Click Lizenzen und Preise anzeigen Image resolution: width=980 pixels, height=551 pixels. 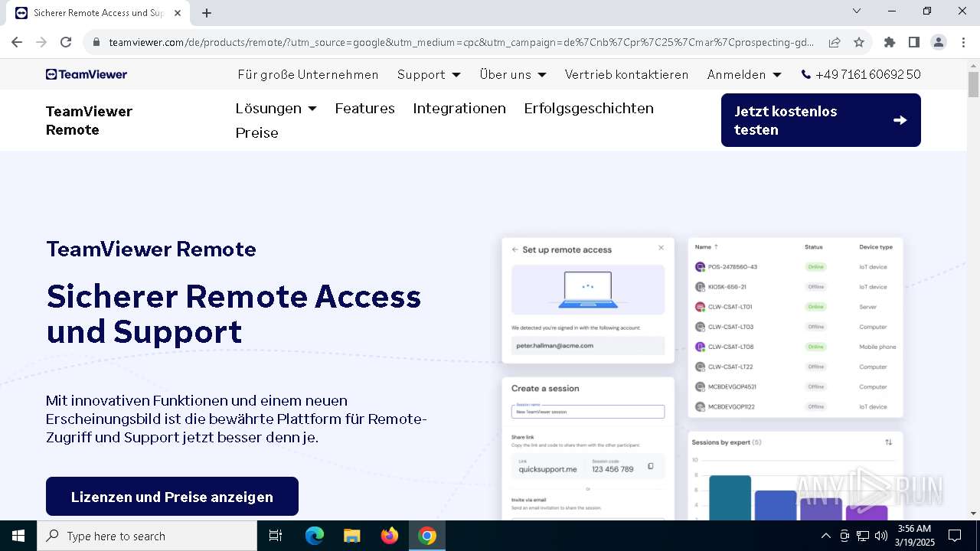coord(172,497)
